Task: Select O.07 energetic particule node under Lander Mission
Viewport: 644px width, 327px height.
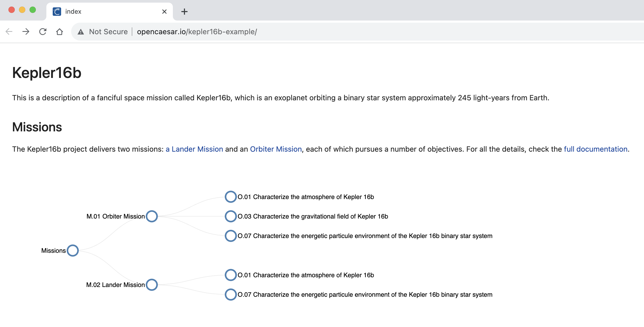Action: (231, 294)
